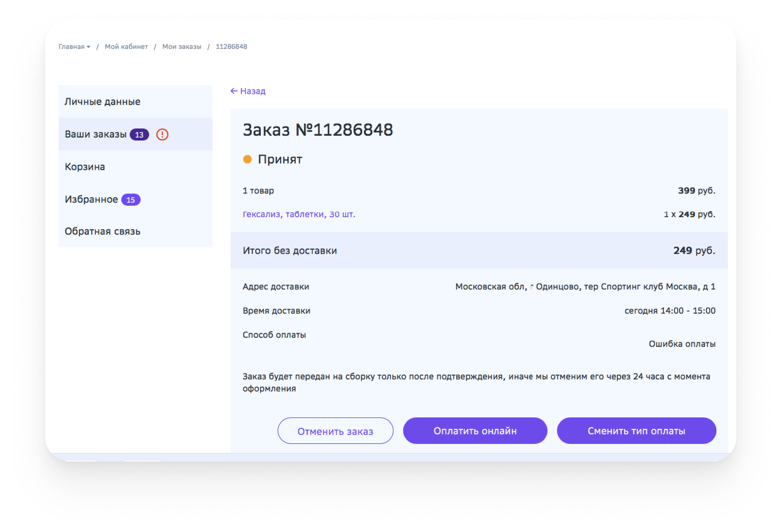Screen dimensions: 781x532
Task: Select Ваши заказы sidebar item
Action: [95, 134]
